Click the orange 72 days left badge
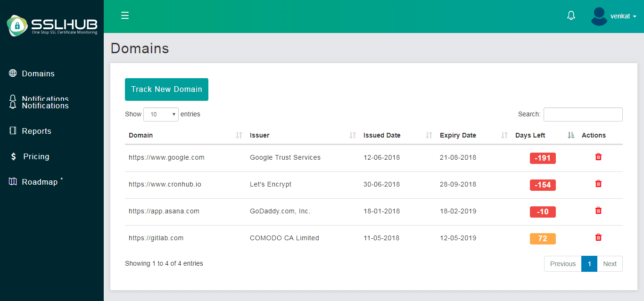The height and width of the screenshot is (301, 644). pyautogui.click(x=543, y=239)
